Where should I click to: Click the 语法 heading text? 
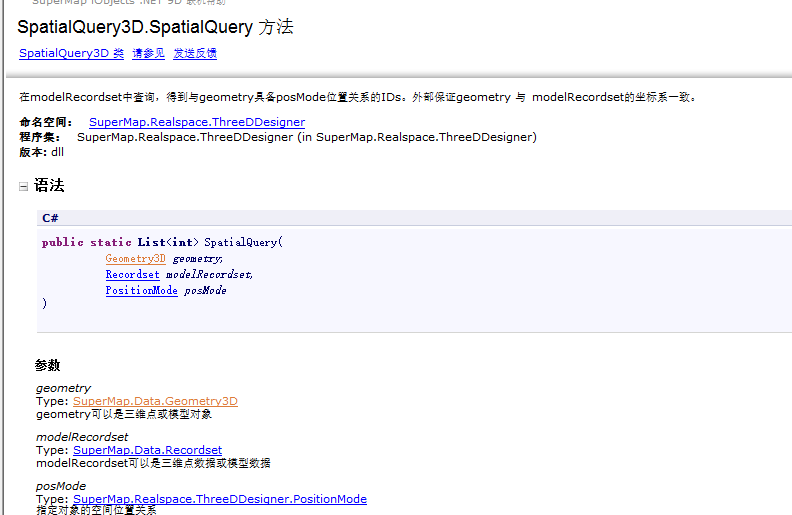click(49, 185)
